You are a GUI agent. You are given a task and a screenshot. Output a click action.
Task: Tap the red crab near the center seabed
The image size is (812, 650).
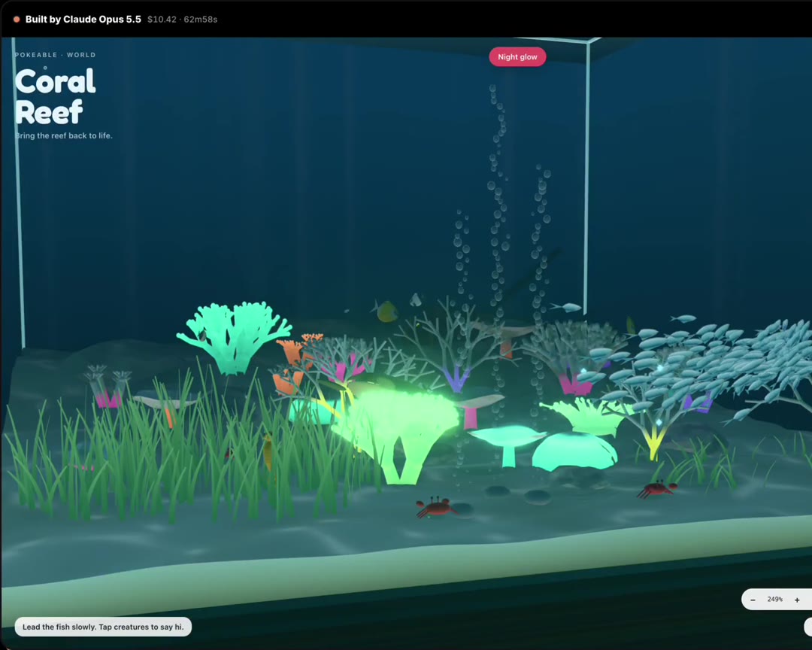[435, 508]
